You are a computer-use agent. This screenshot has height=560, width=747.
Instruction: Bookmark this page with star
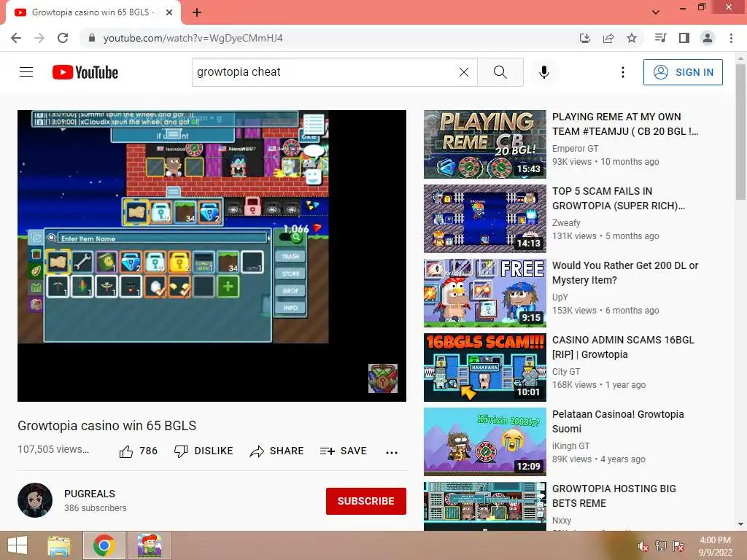click(632, 38)
